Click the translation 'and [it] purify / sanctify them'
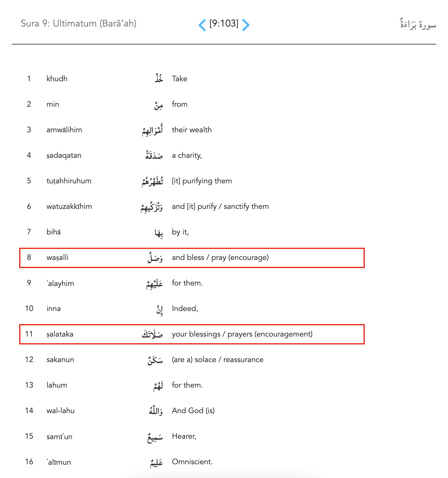Image resolution: width=448 pixels, height=478 pixels. [x=220, y=206]
